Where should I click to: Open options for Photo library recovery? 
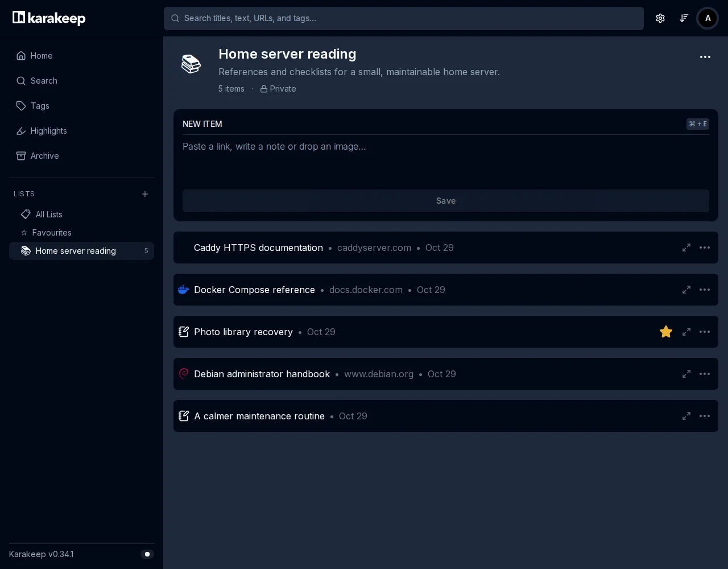point(705,332)
